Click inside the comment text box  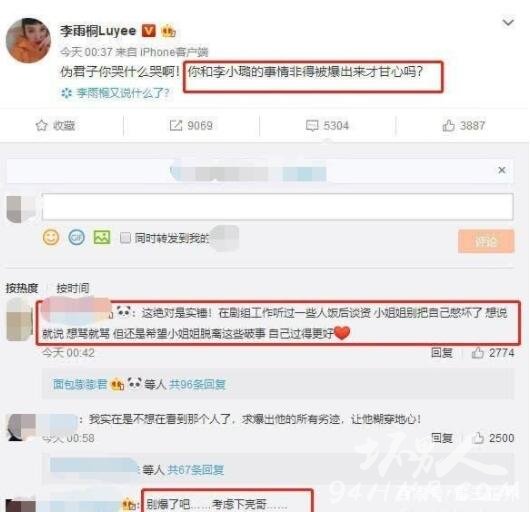point(278,206)
